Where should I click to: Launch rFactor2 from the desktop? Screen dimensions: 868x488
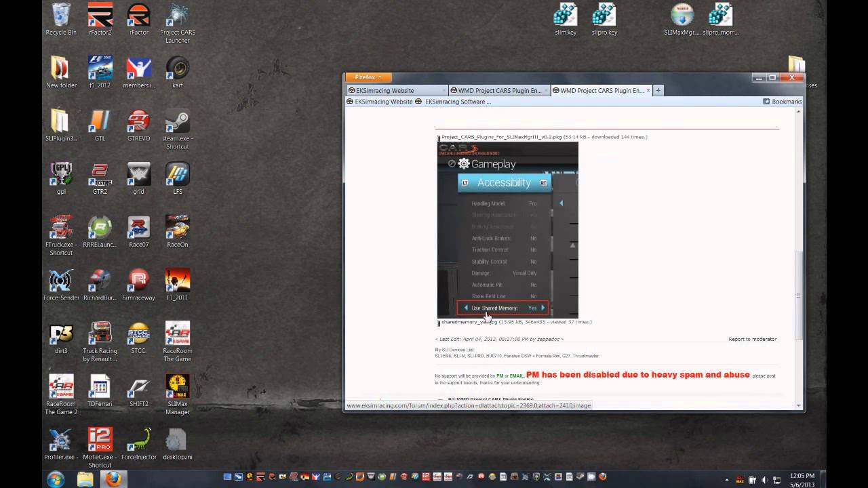tap(100, 19)
